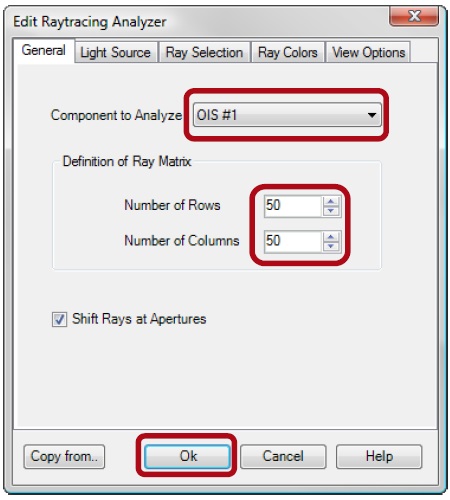Click the Cancel button
This screenshot has width=450, height=500.
click(283, 456)
